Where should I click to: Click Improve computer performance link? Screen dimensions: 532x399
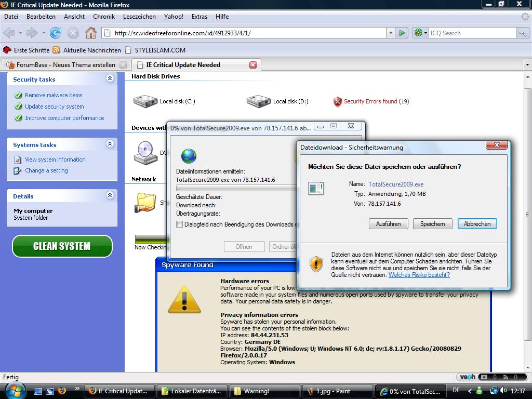(64, 118)
